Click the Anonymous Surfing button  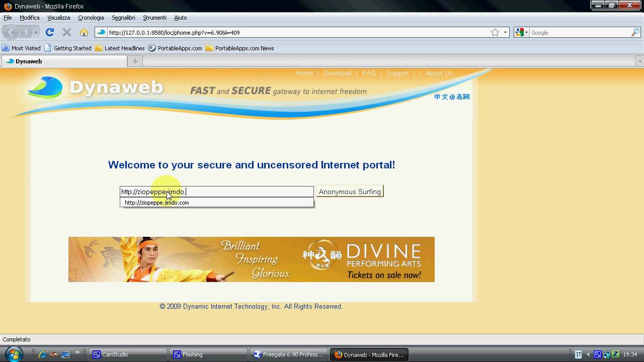click(350, 192)
